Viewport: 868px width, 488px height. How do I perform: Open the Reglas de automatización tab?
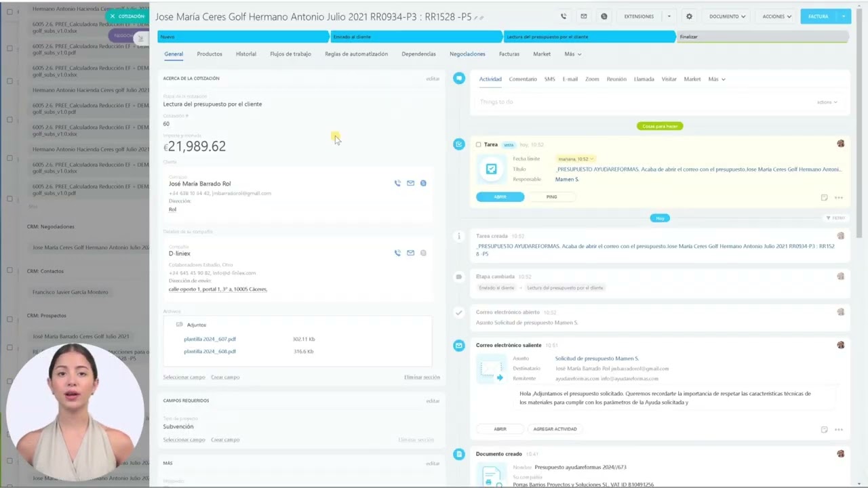pyautogui.click(x=356, y=54)
